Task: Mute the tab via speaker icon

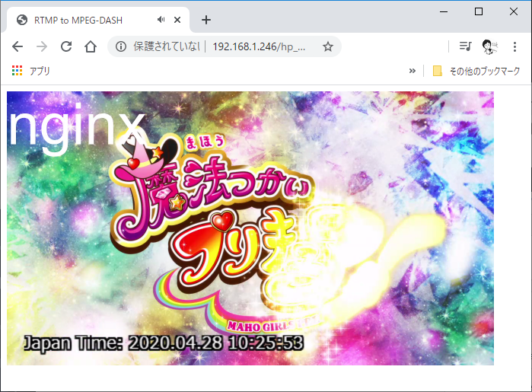Action: click(x=161, y=20)
